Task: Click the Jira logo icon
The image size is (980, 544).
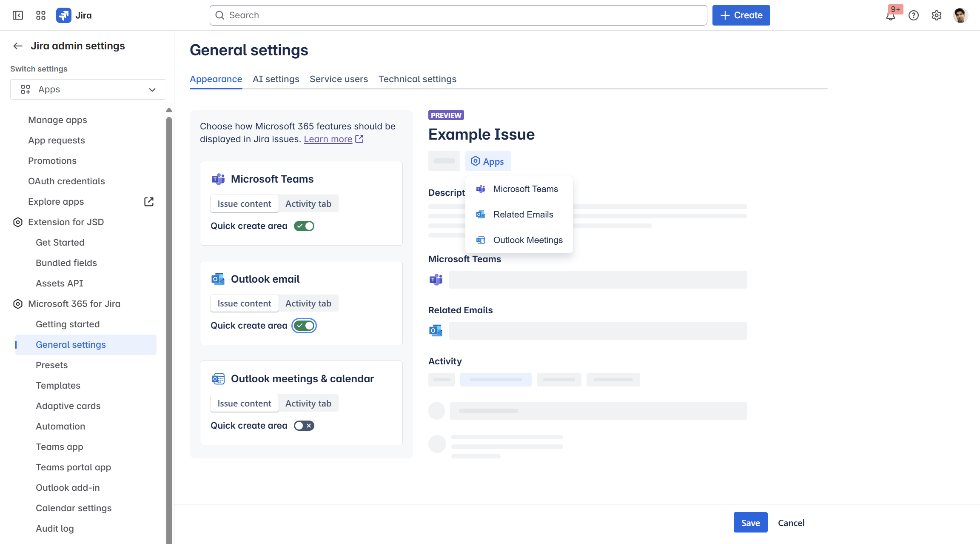Action: (64, 15)
